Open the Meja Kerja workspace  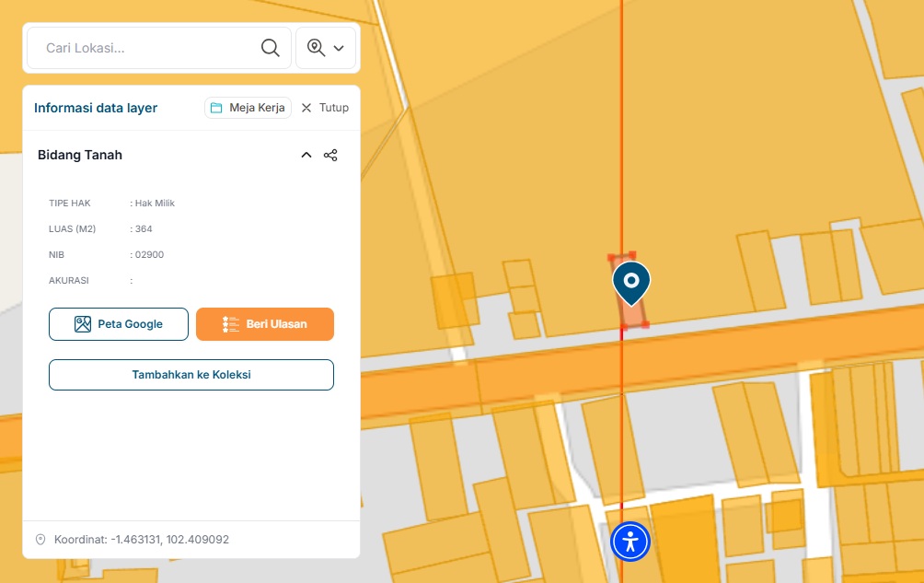[x=248, y=108]
